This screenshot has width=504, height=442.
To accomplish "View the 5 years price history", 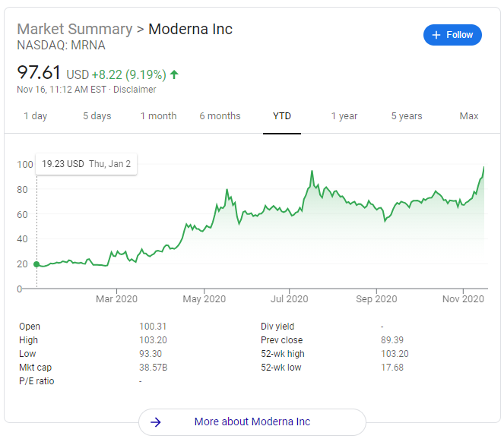I will (407, 116).
